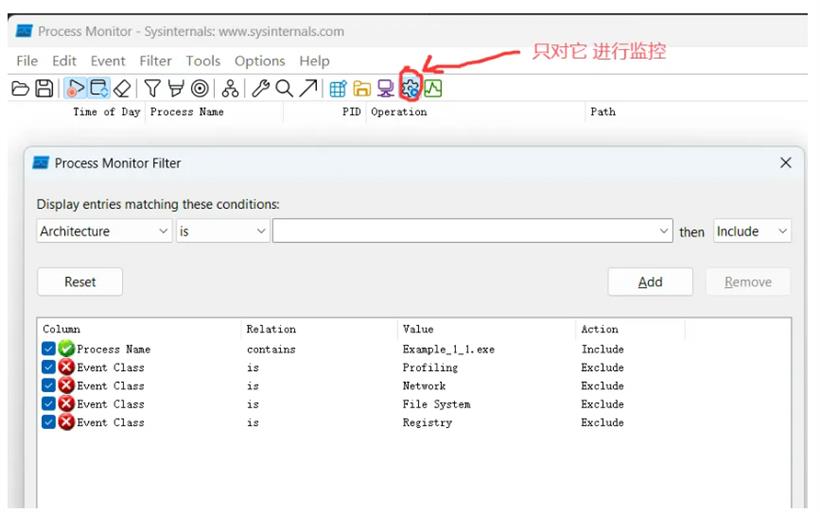Jump to object with the arrow icon
Viewport: 820px width, 512px height.
[309, 88]
